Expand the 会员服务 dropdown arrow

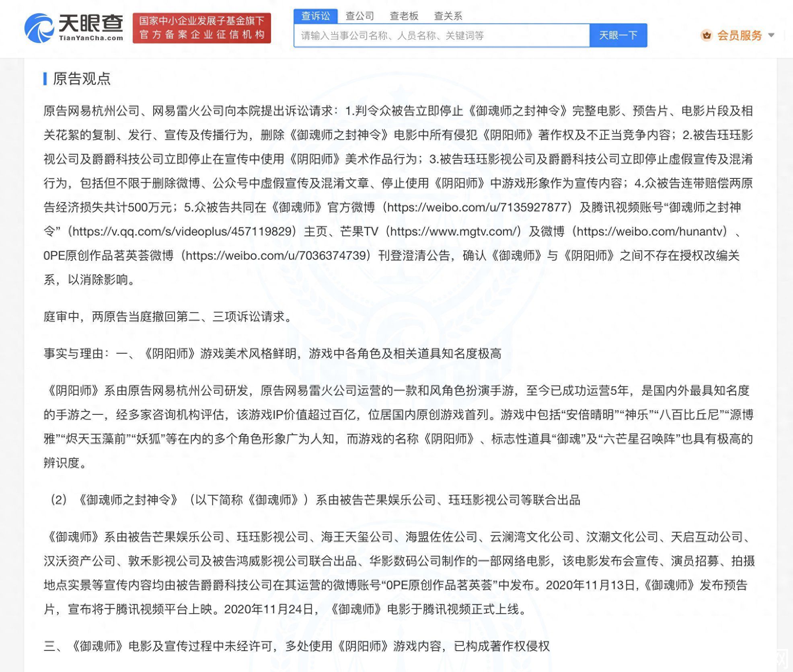pos(771,35)
